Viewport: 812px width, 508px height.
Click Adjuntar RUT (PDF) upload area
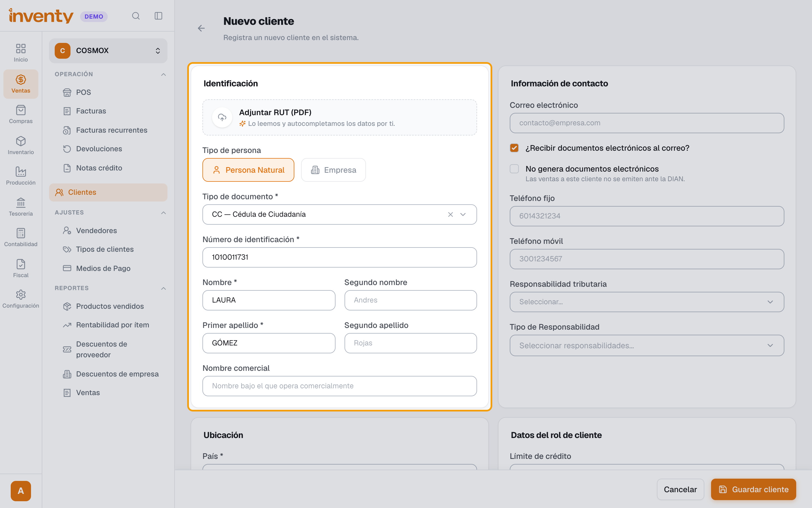(x=339, y=117)
